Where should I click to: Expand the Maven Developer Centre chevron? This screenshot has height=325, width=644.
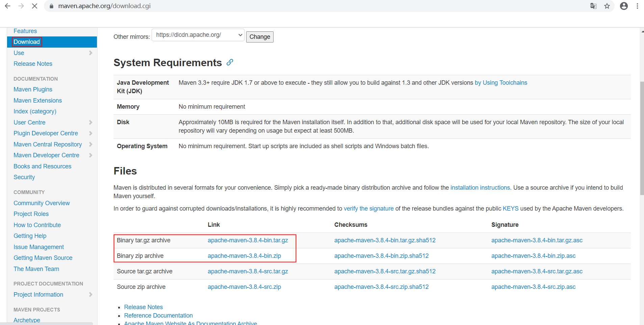pos(91,155)
